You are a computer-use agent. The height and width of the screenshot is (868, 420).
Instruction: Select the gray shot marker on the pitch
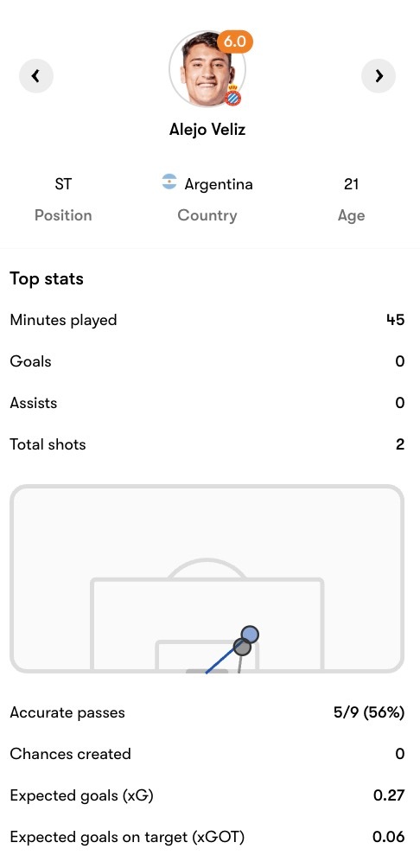coord(242,646)
